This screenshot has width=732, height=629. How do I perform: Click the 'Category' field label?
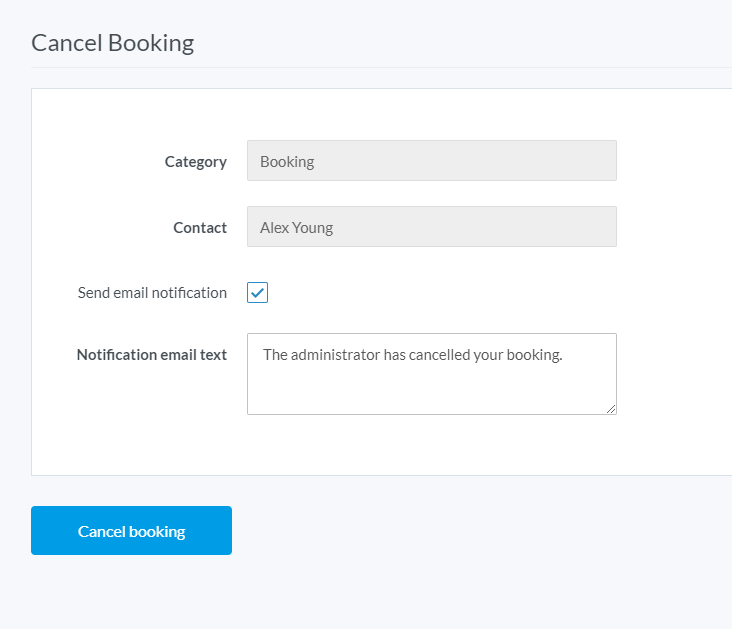pos(195,161)
